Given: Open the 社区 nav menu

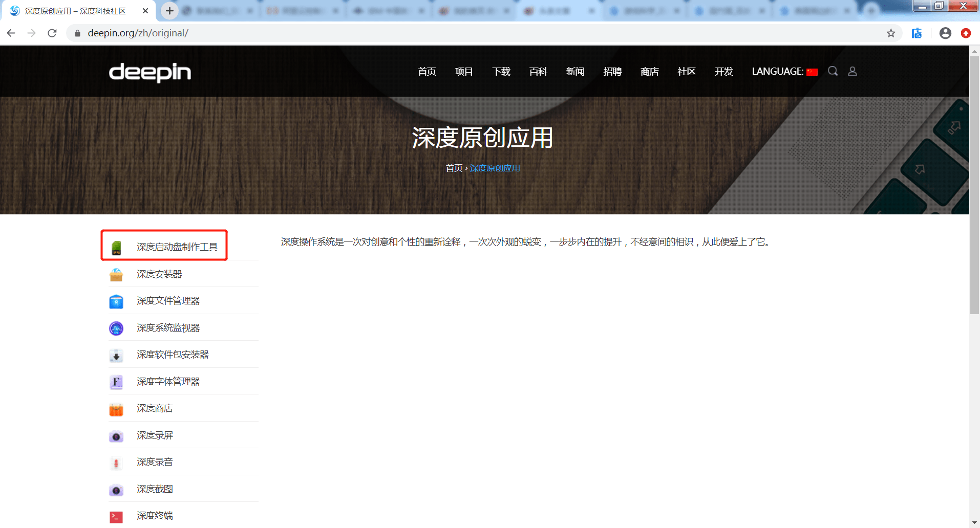Looking at the screenshot, I should coord(687,72).
